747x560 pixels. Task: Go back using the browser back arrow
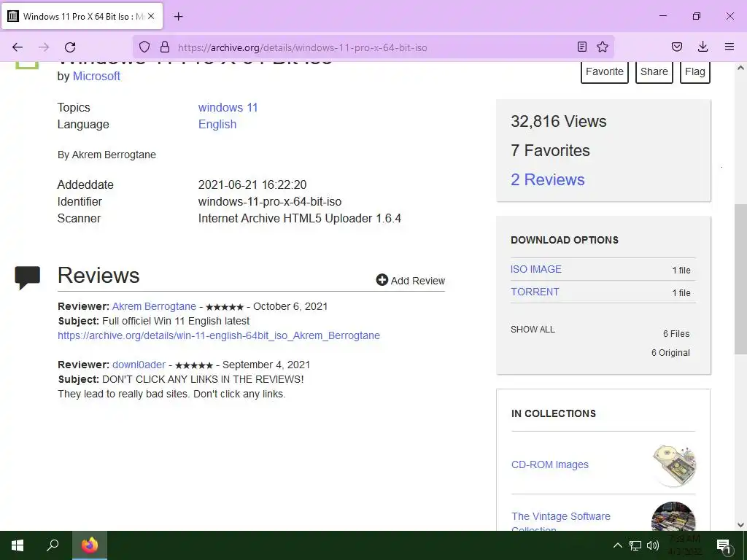tap(18, 47)
